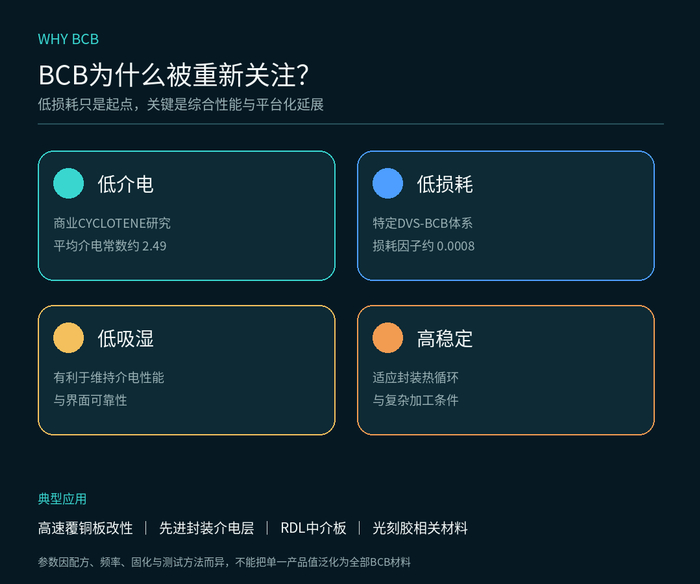Open the 光刻胶相关材料 application item
Viewport: 700px width, 584px height.
tap(420, 528)
